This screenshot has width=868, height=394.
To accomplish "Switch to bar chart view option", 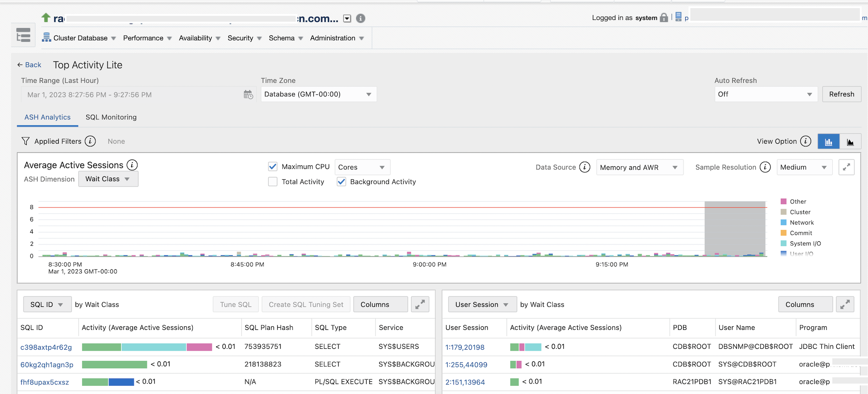I will tap(828, 142).
